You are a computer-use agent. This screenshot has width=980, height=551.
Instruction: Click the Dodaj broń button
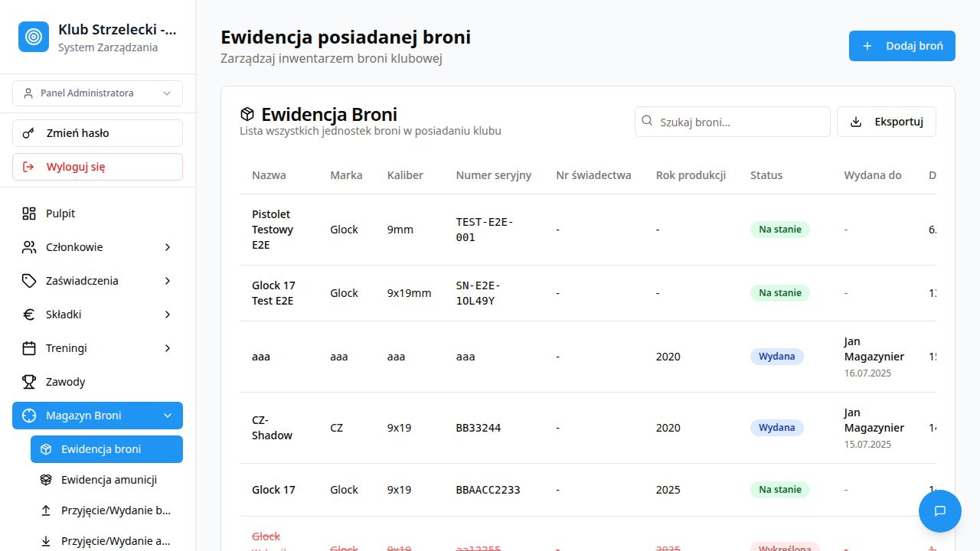coord(902,46)
